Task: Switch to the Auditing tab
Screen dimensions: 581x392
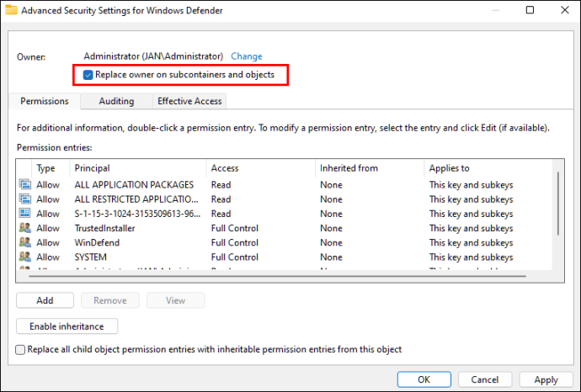Action: point(116,101)
